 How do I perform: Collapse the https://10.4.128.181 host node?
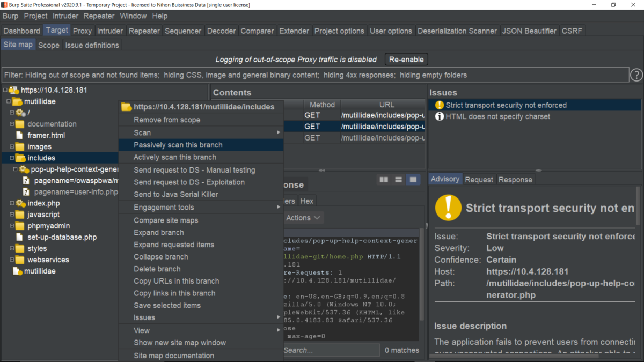(x=5, y=90)
